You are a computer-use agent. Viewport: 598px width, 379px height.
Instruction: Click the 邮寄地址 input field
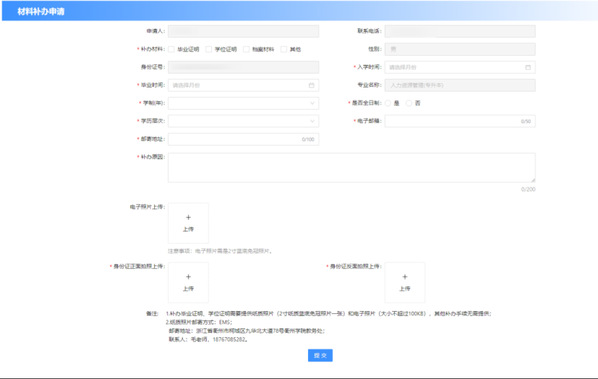243,139
